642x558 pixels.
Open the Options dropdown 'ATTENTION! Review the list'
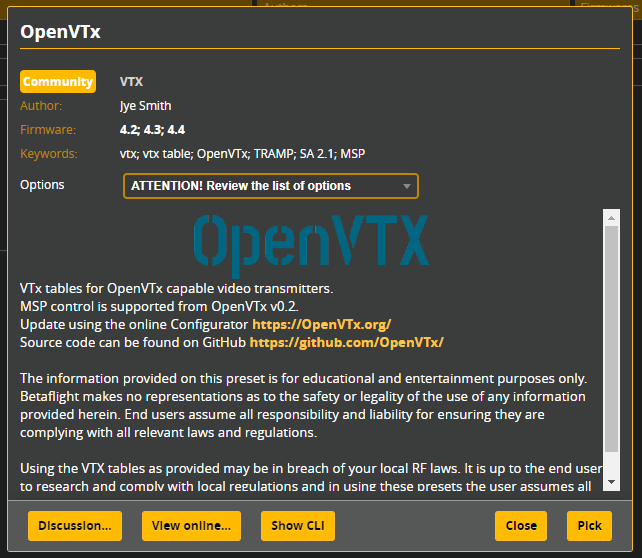271,186
